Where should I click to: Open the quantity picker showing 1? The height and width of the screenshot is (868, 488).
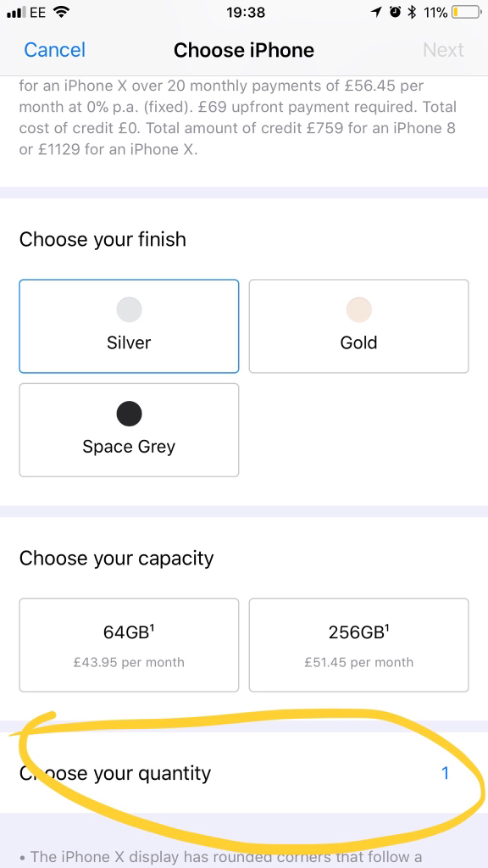click(x=445, y=773)
